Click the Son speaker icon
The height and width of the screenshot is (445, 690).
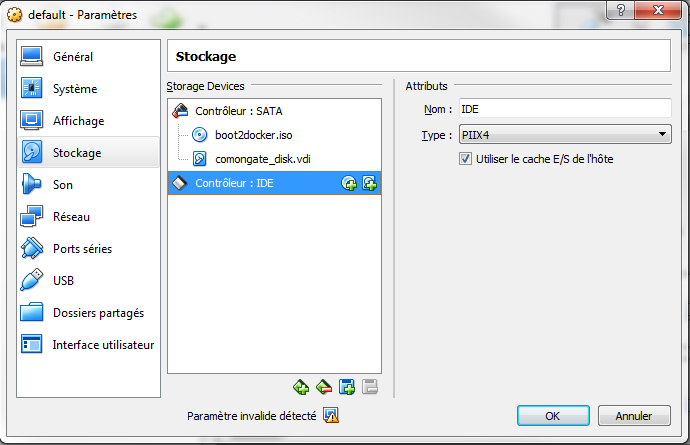pos(31,184)
